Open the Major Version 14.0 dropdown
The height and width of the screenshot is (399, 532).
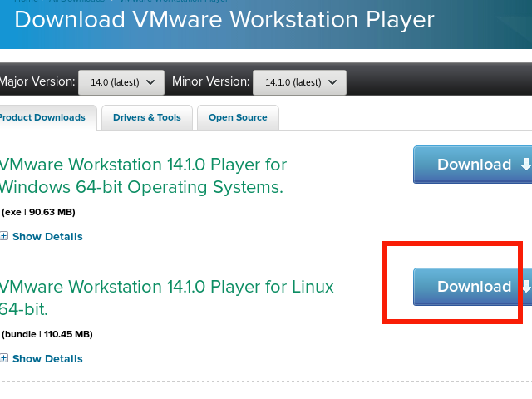[x=121, y=82]
